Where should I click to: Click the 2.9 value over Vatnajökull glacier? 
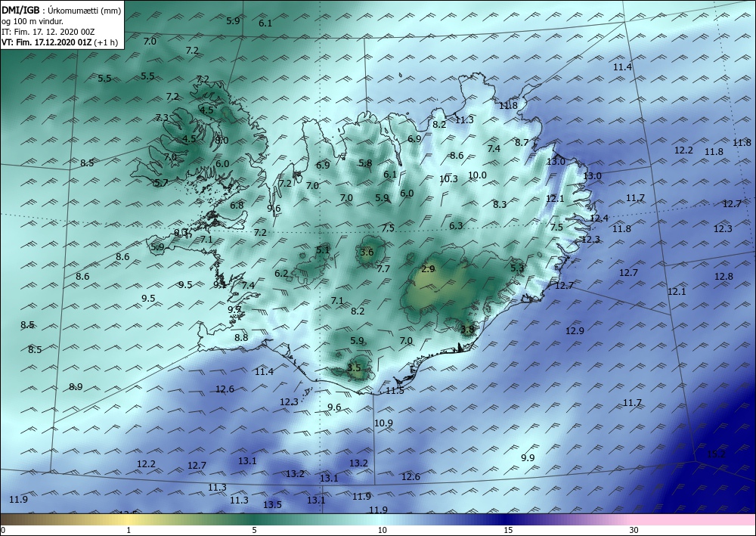pyautogui.click(x=428, y=269)
